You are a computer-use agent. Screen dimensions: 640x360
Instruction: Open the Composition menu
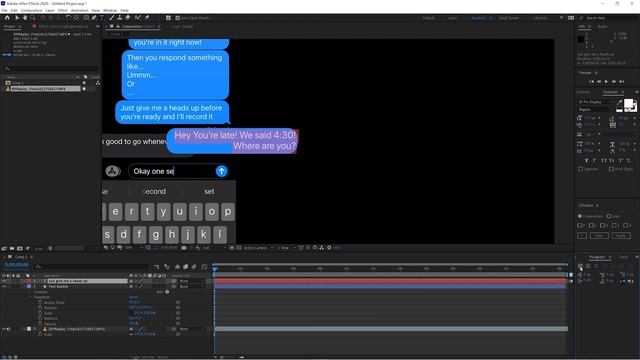31,10
